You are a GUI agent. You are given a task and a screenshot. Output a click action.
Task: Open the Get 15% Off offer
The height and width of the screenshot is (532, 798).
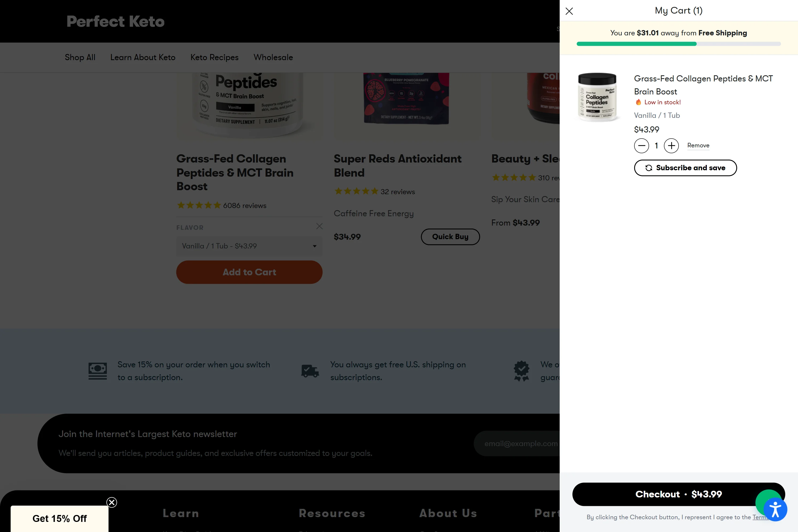coord(60,518)
